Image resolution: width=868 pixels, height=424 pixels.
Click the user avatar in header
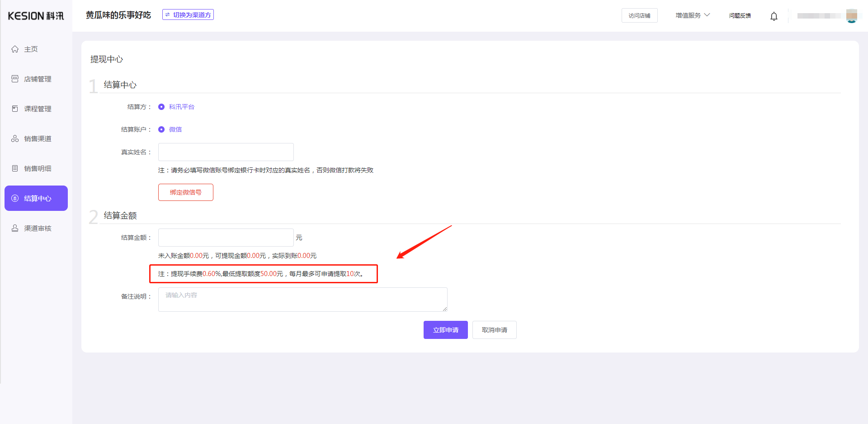pyautogui.click(x=851, y=16)
